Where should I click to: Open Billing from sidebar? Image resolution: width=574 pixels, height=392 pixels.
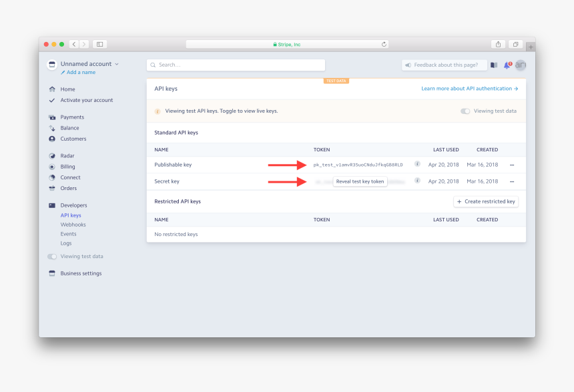[67, 167]
